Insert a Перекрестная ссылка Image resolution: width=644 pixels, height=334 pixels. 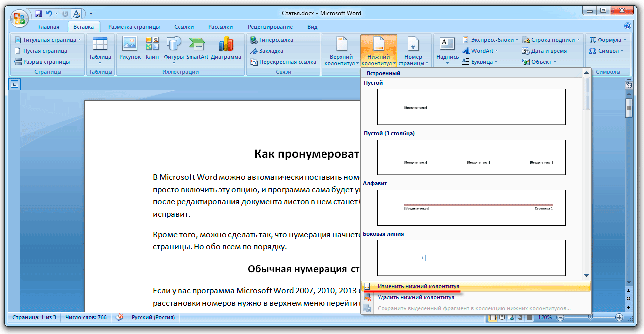click(283, 62)
